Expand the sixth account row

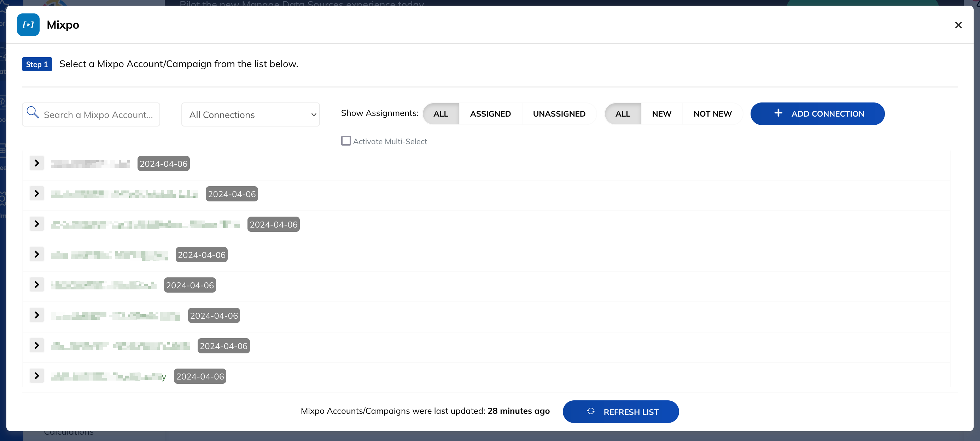(x=36, y=315)
